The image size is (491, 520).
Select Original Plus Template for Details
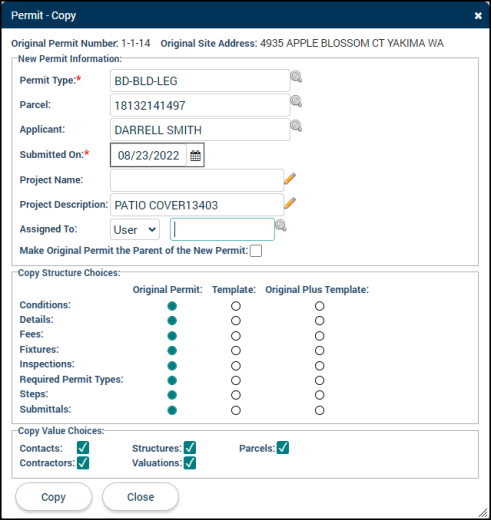(x=319, y=321)
